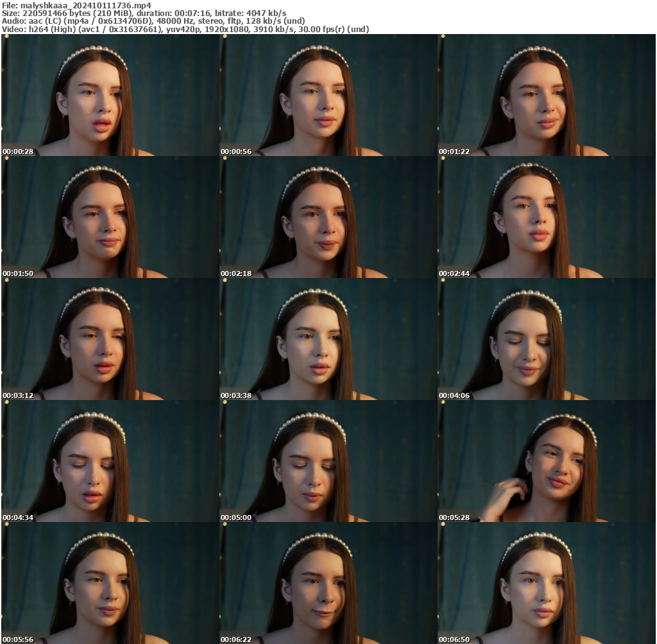Open the frame captured at 00:04:34
Viewport: 657px width, 644px height.
[x=110, y=461]
